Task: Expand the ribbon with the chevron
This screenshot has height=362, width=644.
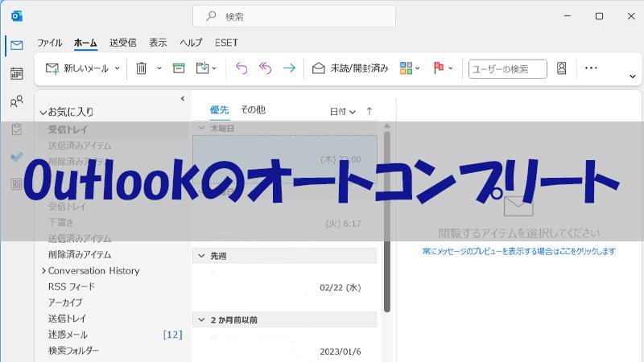Action: (633, 76)
